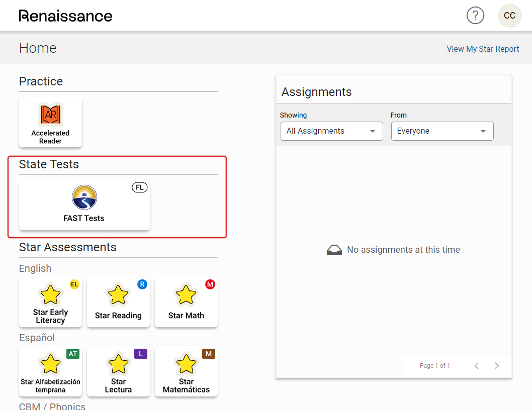Expand the From Everyone dropdown
This screenshot has height=410, width=532.
[x=442, y=131]
